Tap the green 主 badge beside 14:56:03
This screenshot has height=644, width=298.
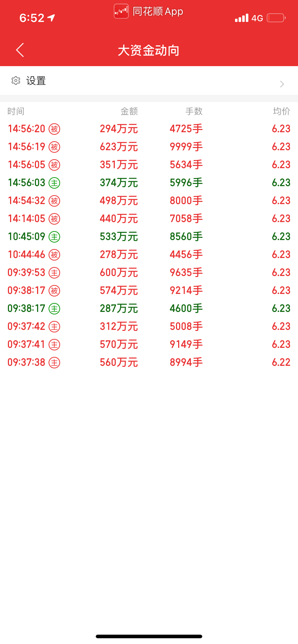[54, 183]
